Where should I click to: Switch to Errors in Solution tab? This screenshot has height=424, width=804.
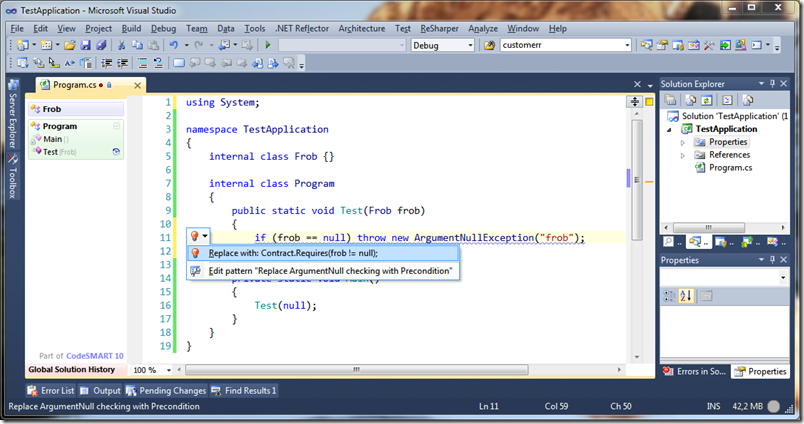coord(695,371)
